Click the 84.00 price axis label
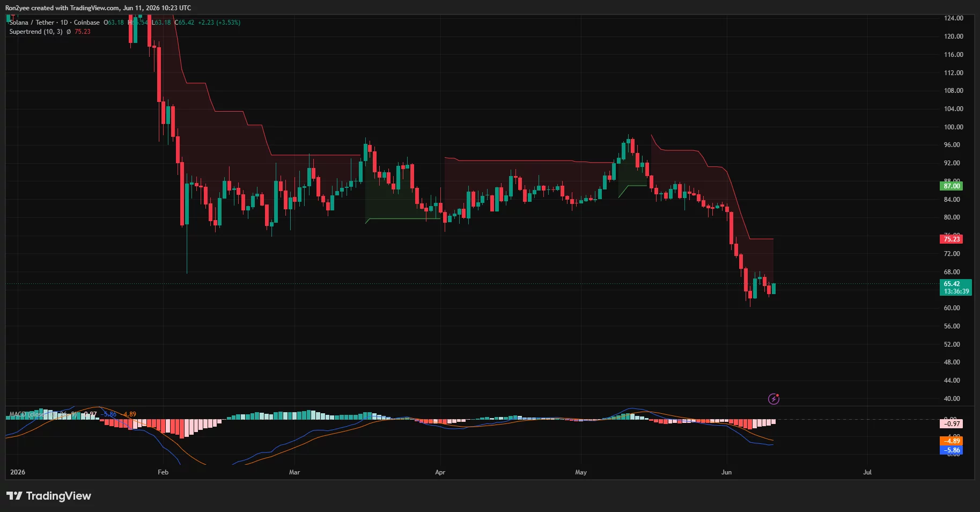Viewport: 980px width, 512px height. (952, 200)
